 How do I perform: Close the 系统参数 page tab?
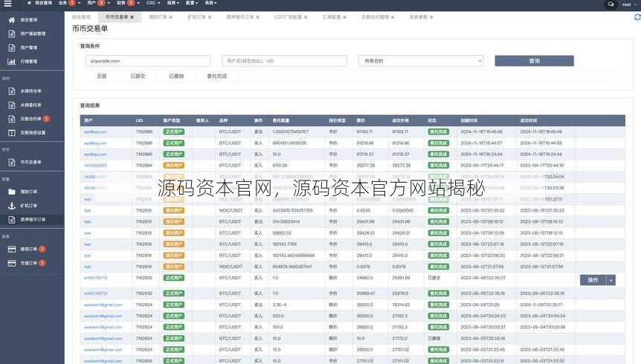tap(431, 17)
